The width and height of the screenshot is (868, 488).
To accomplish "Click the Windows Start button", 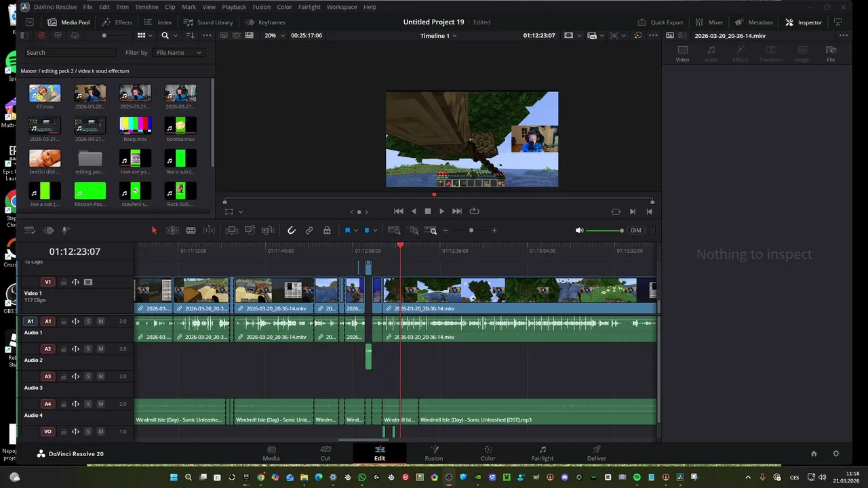I will [173, 478].
